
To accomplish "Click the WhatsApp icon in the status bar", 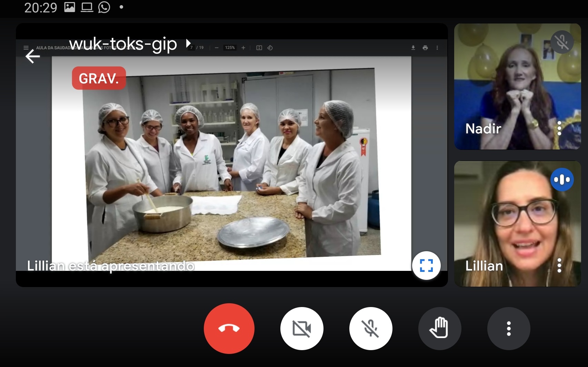I will tap(104, 7).
